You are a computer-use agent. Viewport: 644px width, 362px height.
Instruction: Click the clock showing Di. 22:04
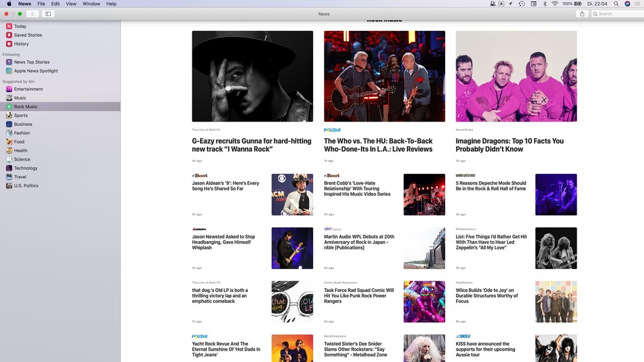pos(597,4)
